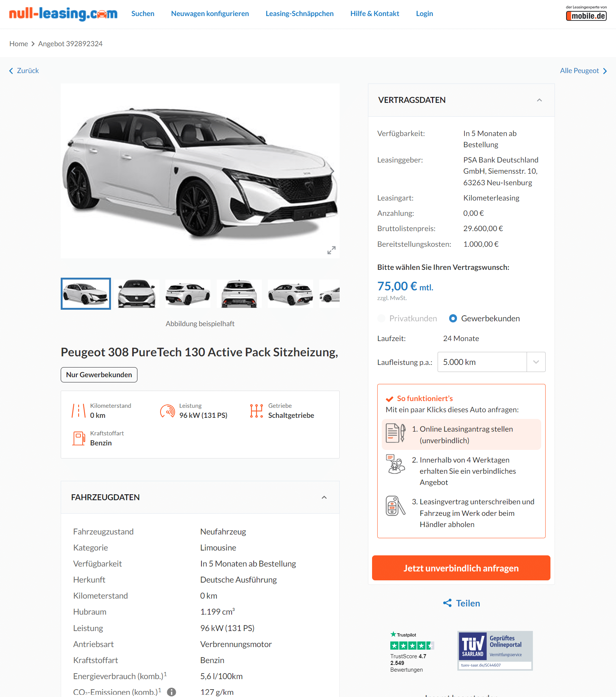The image size is (616, 697).
Task: Click the Verbrennungsmotor value
Action: [x=236, y=644]
